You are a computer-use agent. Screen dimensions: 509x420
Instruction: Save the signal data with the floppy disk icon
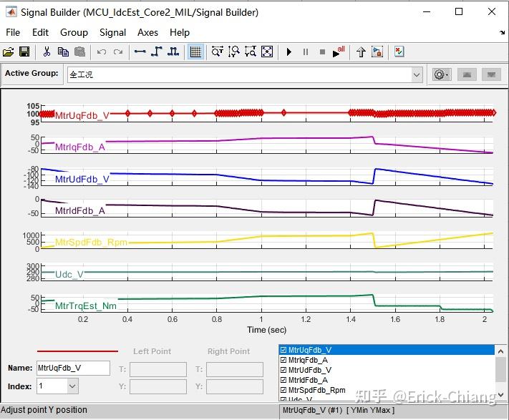pos(24,52)
